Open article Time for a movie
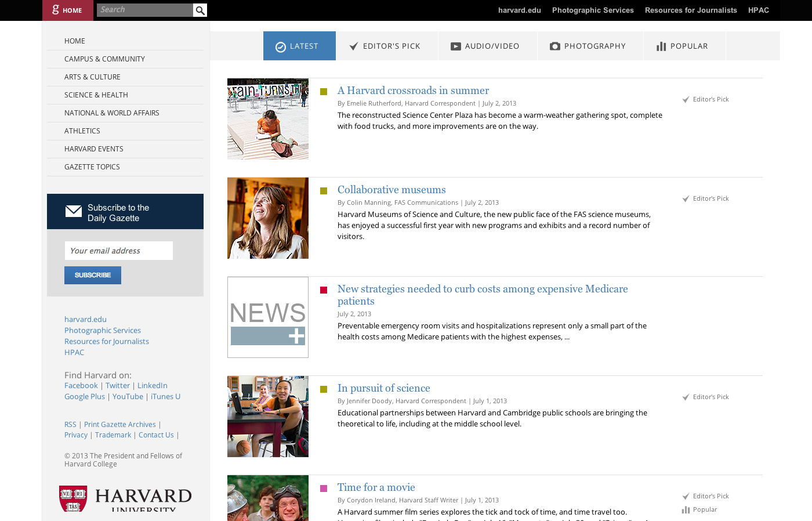Screen dimensions: 812x521 376,487
